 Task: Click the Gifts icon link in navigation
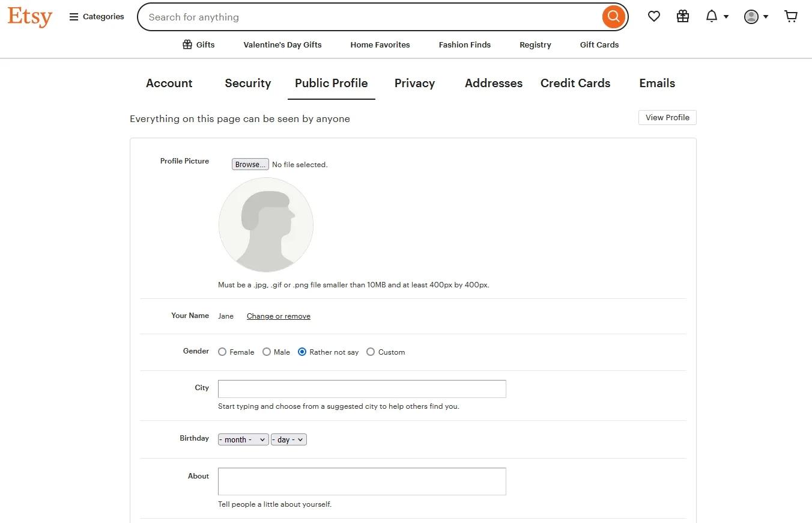(198, 44)
